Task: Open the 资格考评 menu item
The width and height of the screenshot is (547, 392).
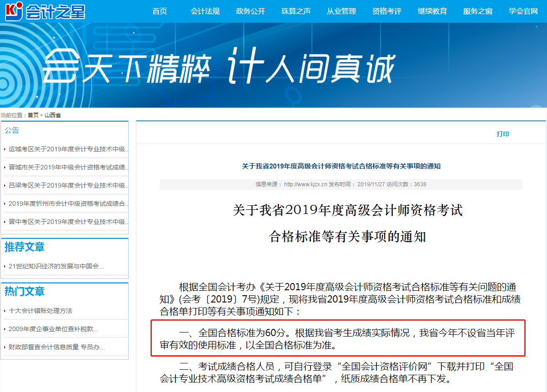Action: click(386, 11)
